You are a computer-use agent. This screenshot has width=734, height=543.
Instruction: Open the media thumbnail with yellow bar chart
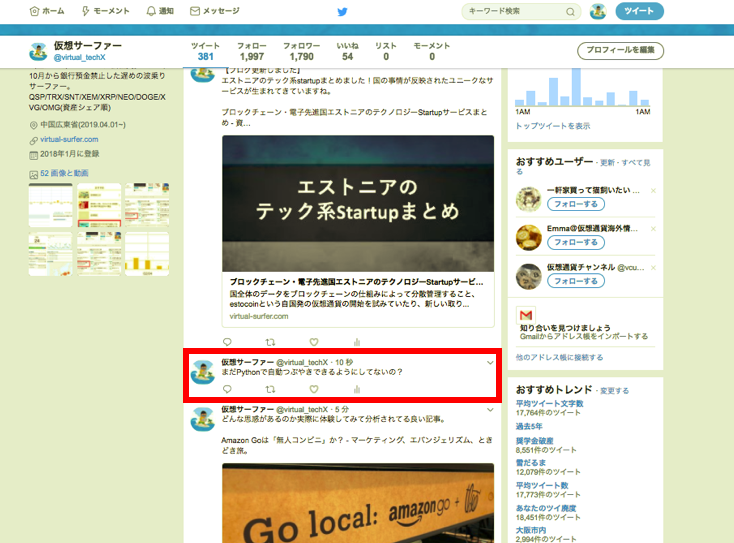pos(147,254)
